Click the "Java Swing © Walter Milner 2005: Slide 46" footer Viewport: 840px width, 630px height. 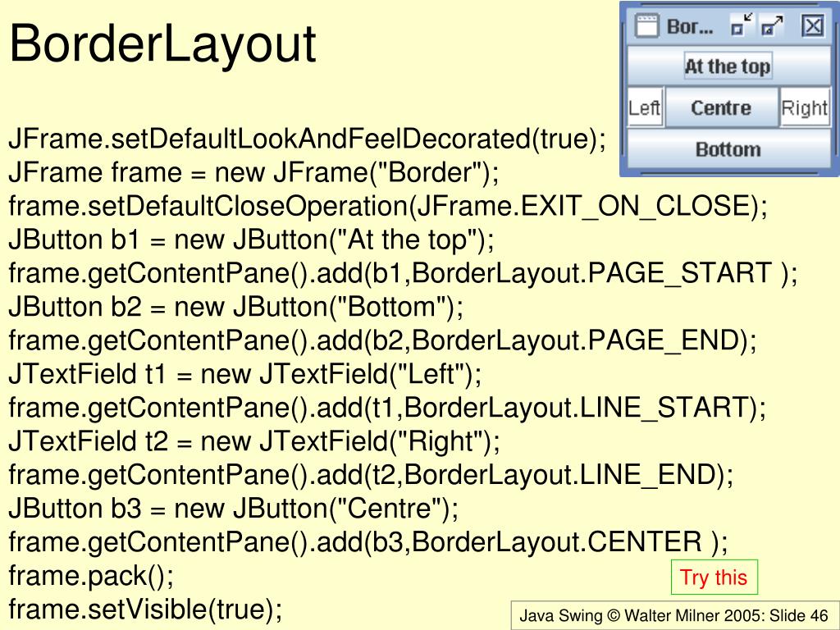tap(673, 615)
